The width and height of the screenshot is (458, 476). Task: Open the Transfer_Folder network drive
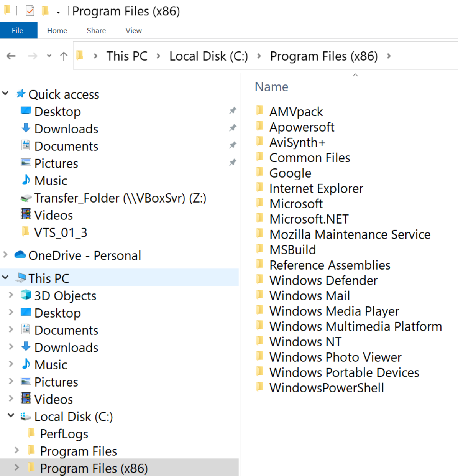pyautogui.click(x=120, y=198)
